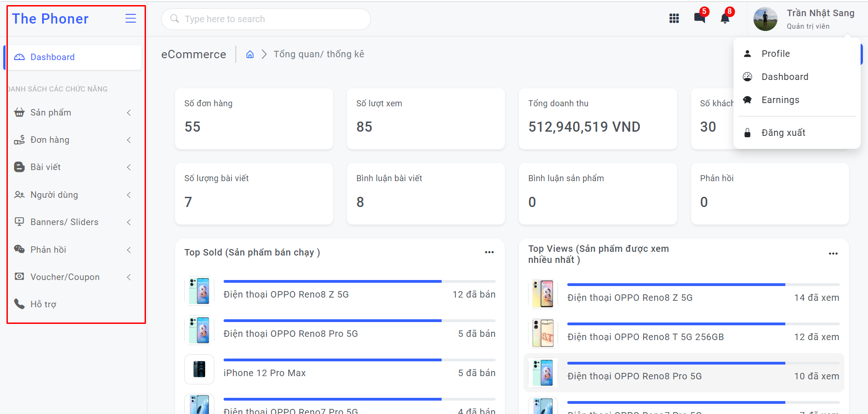The height and width of the screenshot is (414, 868).
Task: Toggle the sidebar hamburger menu
Action: point(131,18)
